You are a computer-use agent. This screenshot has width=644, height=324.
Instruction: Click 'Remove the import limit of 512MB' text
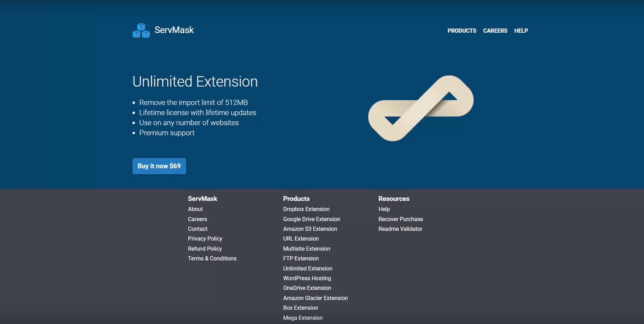(x=194, y=102)
